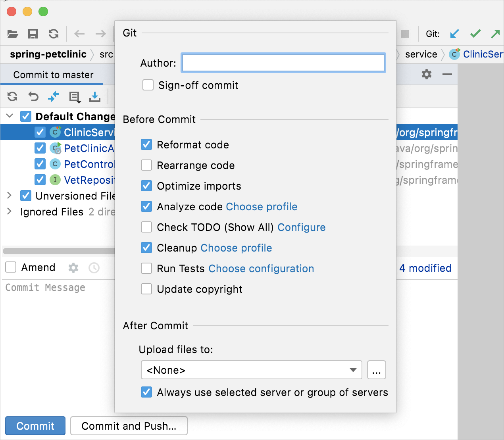
Task: Open Cleanup Choose profile link
Action: (x=236, y=248)
